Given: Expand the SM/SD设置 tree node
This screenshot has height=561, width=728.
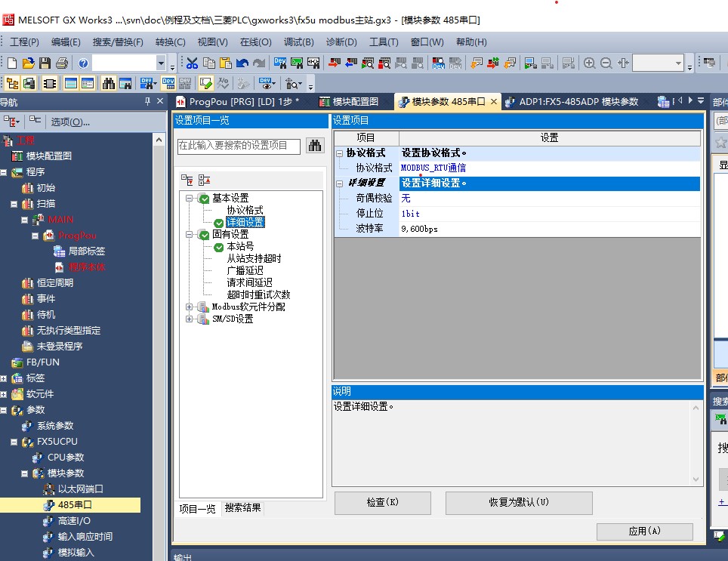Looking at the screenshot, I should click(x=190, y=319).
